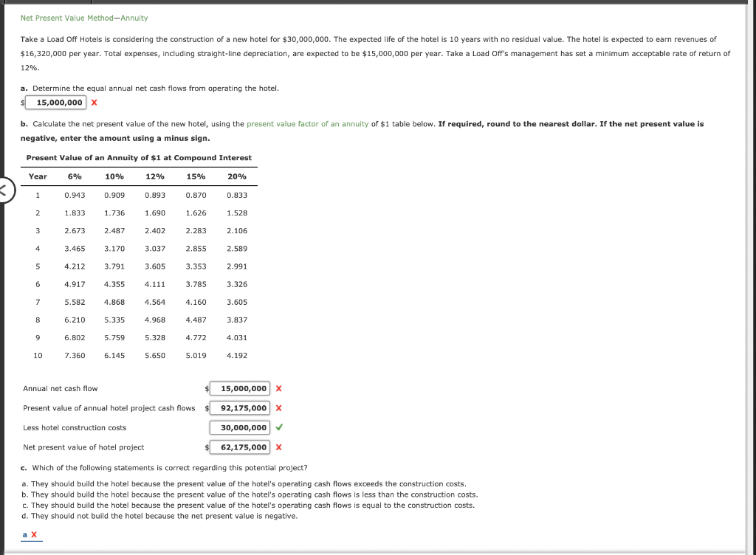Click the red X beside the first answer field

94,103
